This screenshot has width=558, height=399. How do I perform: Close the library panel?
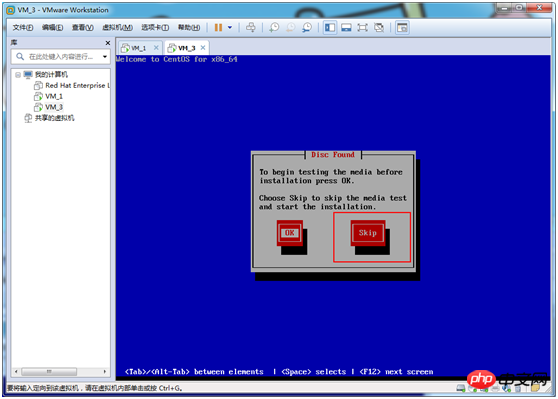click(x=107, y=43)
